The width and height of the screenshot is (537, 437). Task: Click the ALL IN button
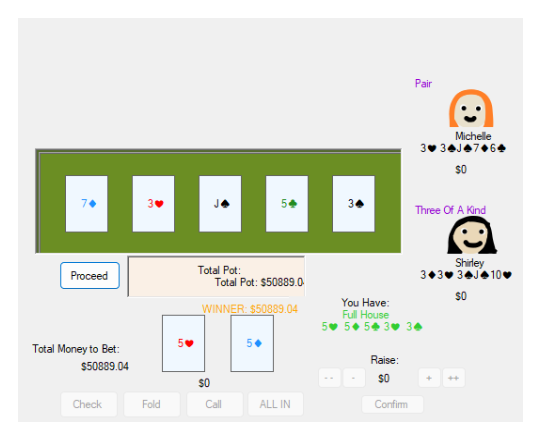click(x=275, y=404)
